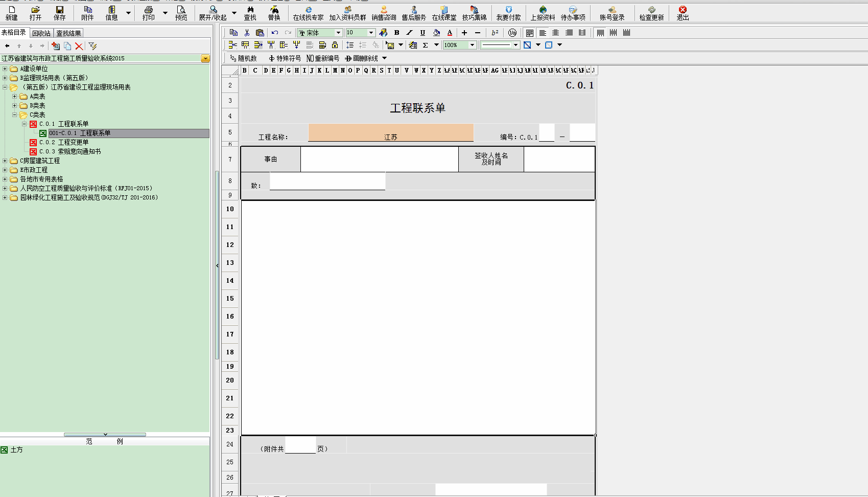
Task: Click the scissors Cut icon
Action: coord(247,33)
